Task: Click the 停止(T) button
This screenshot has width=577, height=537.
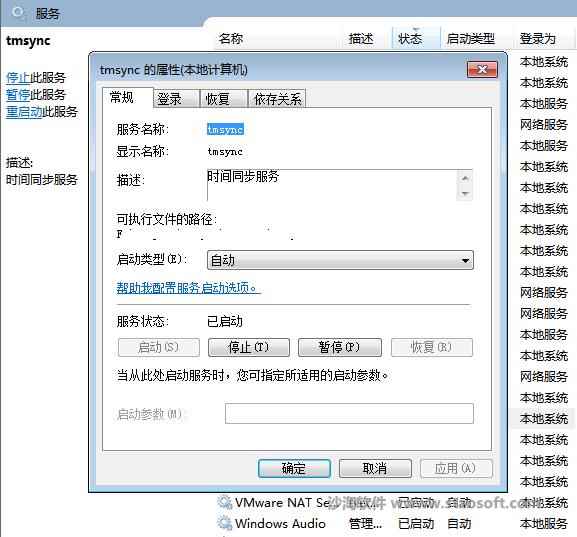Action: 249,347
